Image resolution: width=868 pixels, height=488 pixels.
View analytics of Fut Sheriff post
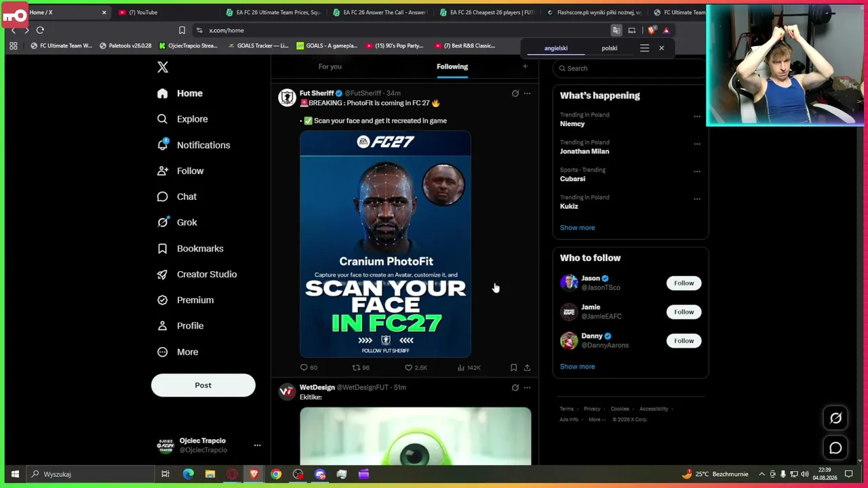coord(469,367)
